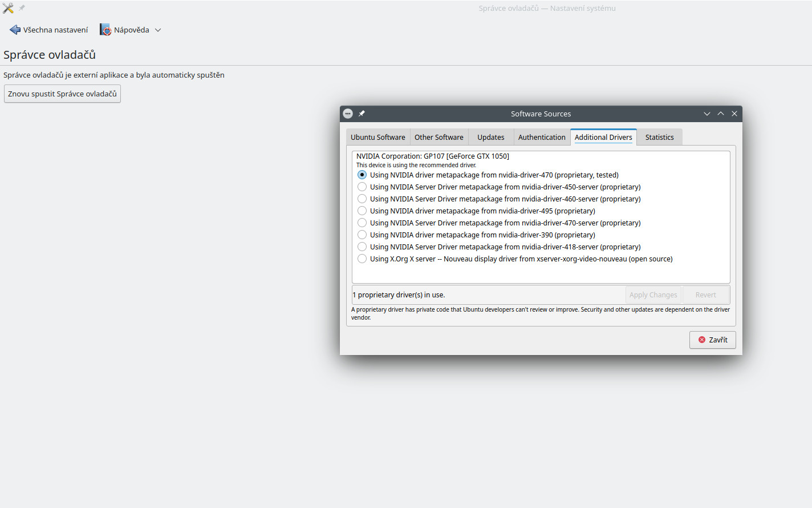Click the wrench and screwdriver app icon
Image resolution: width=812 pixels, height=508 pixels.
(8, 8)
